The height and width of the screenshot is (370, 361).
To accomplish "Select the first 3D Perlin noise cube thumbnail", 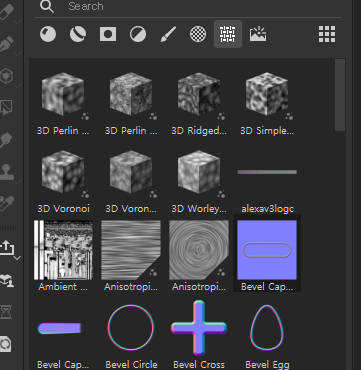I will tap(63, 95).
